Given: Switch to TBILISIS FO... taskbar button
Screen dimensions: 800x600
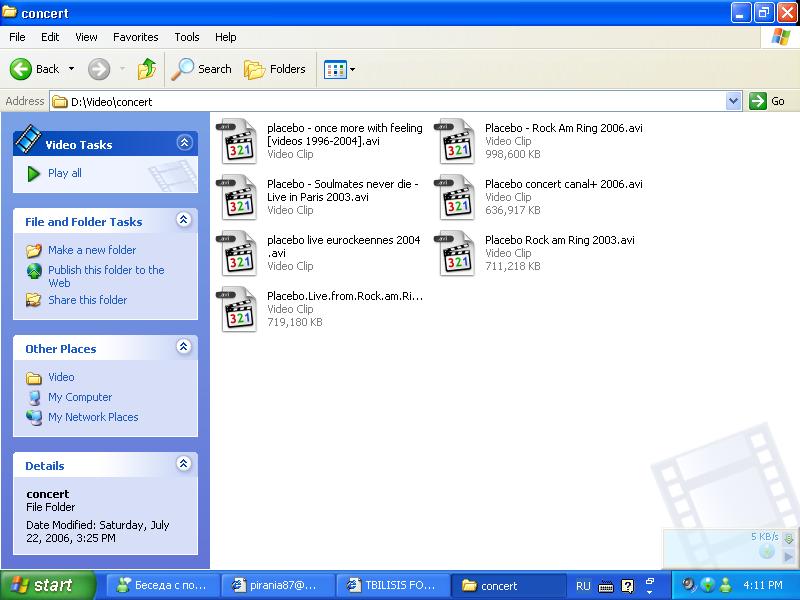Looking at the screenshot, I should coord(393,586).
